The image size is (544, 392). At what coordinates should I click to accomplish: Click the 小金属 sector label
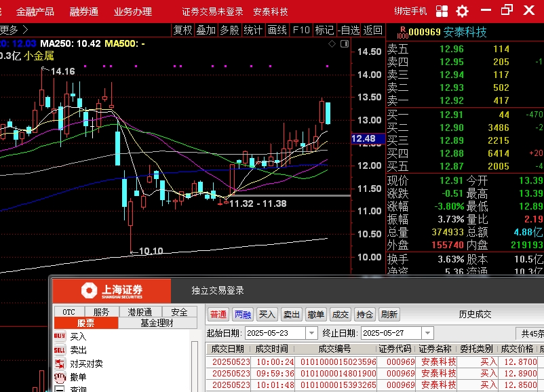(39, 56)
